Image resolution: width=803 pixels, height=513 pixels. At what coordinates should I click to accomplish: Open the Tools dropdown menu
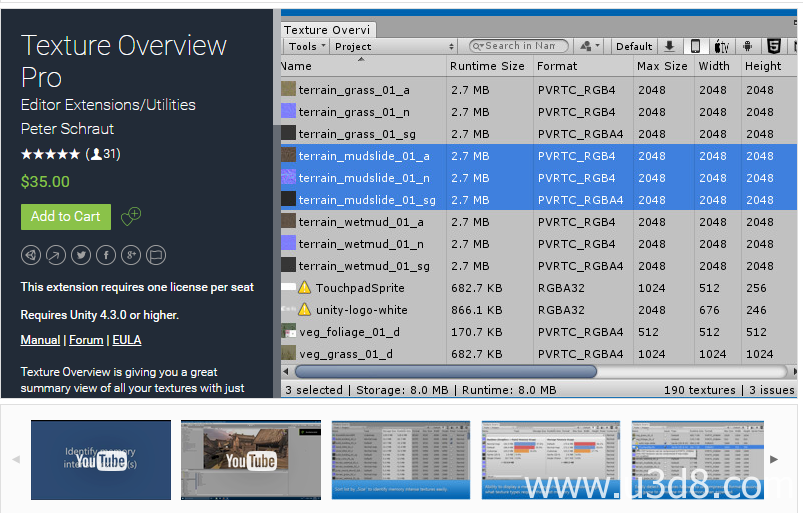[307, 46]
